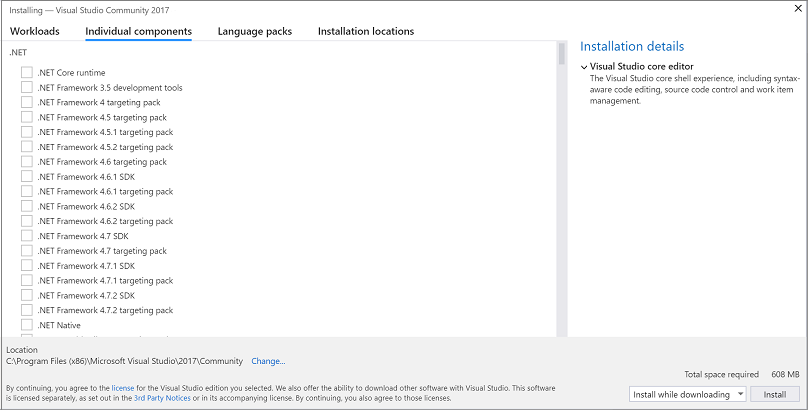This screenshot has width=808, height=410.
Task: Check the .NET Native component
Action: click(x=27, y=325)
